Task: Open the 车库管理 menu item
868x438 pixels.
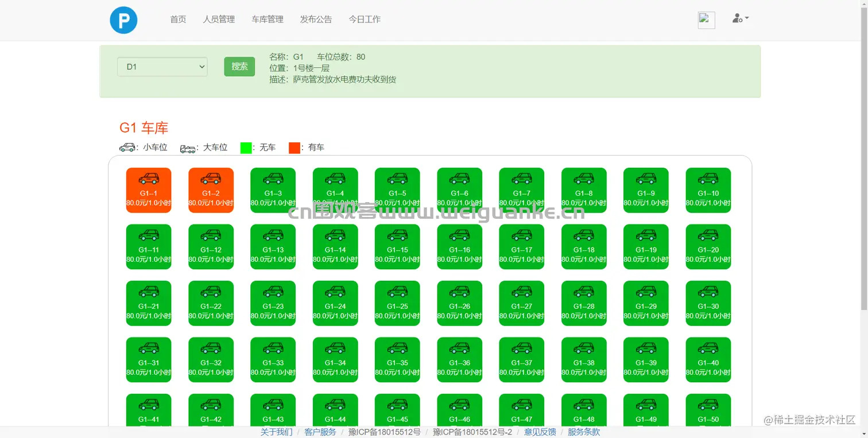Action: (268, 20)
